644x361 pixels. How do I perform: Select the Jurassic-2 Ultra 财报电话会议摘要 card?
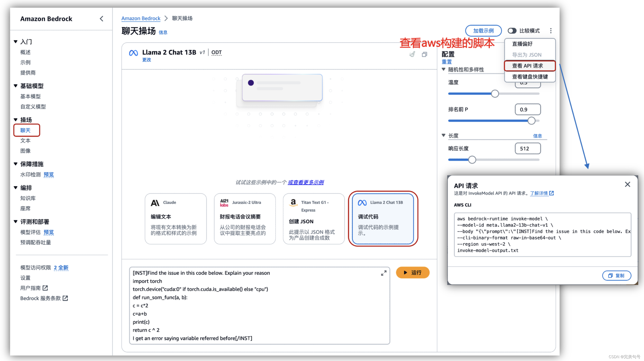click(245, 219)
